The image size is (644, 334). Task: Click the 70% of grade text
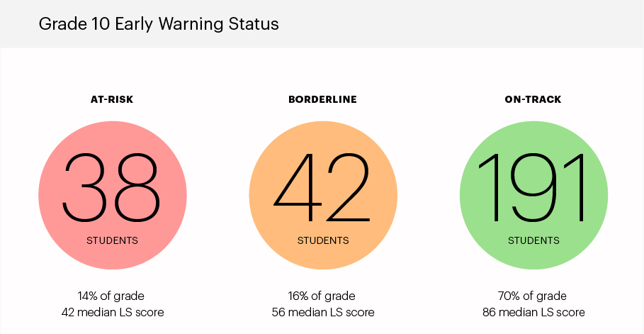532,296
